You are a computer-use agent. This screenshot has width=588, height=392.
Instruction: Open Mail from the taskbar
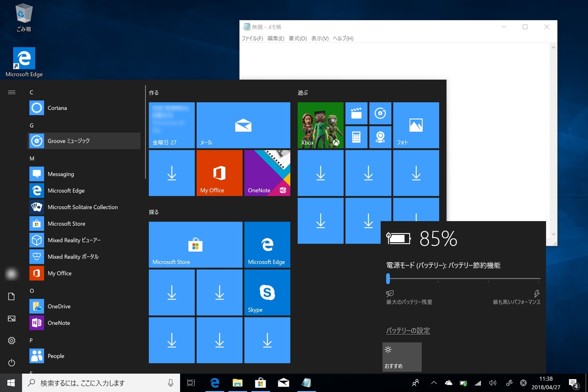[283, 383]
